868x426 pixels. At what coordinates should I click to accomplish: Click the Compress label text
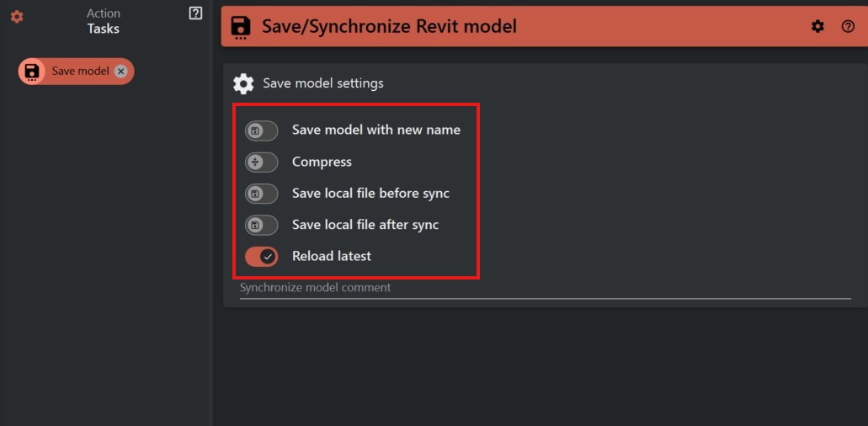click(x=322, y=162)
